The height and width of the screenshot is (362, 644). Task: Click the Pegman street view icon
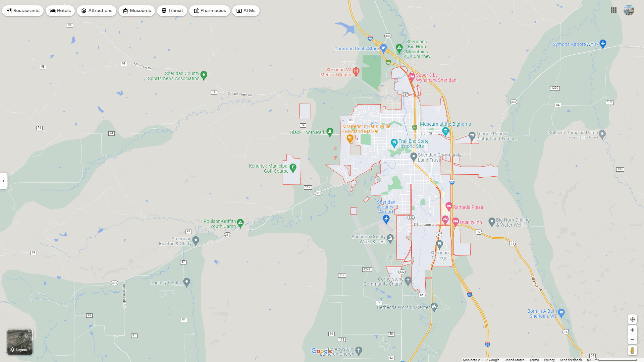click(633, 350)
